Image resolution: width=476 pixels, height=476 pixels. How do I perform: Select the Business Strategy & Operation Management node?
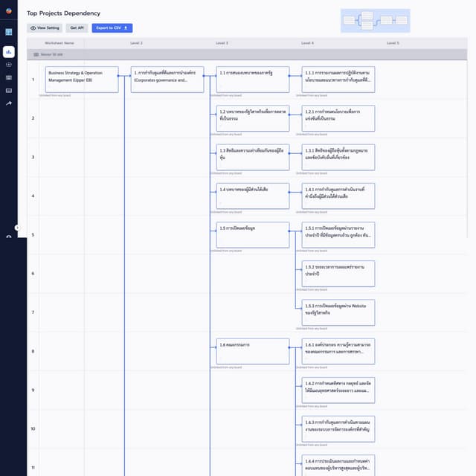82,80
